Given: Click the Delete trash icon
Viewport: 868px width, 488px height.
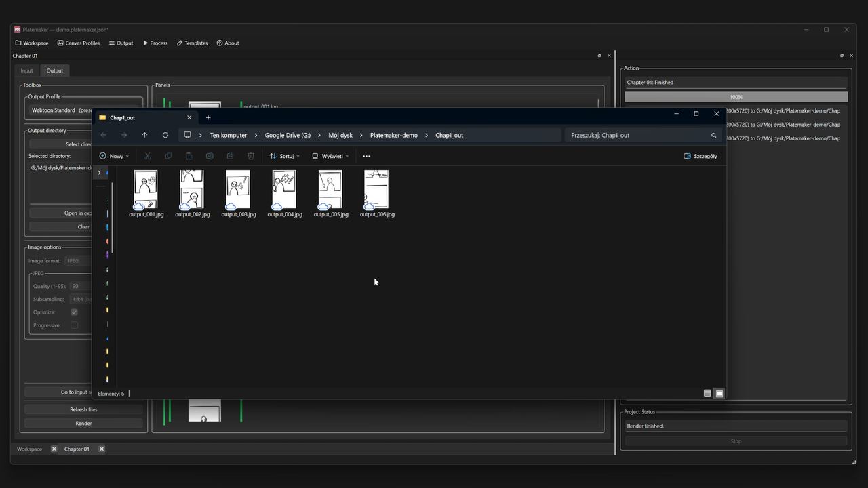Looking at the screenshot, I should pyautogui.click(x=251, y=156).
